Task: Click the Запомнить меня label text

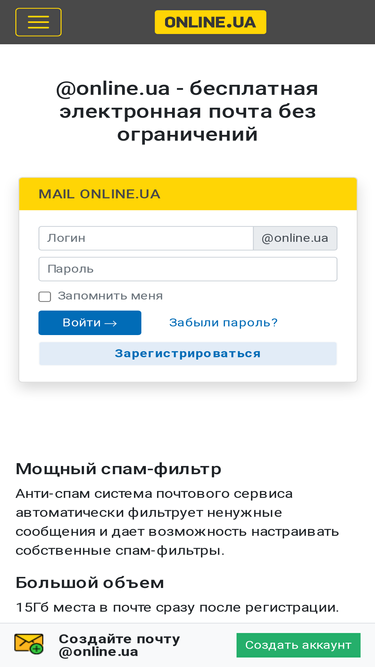Action: [110, 296]
